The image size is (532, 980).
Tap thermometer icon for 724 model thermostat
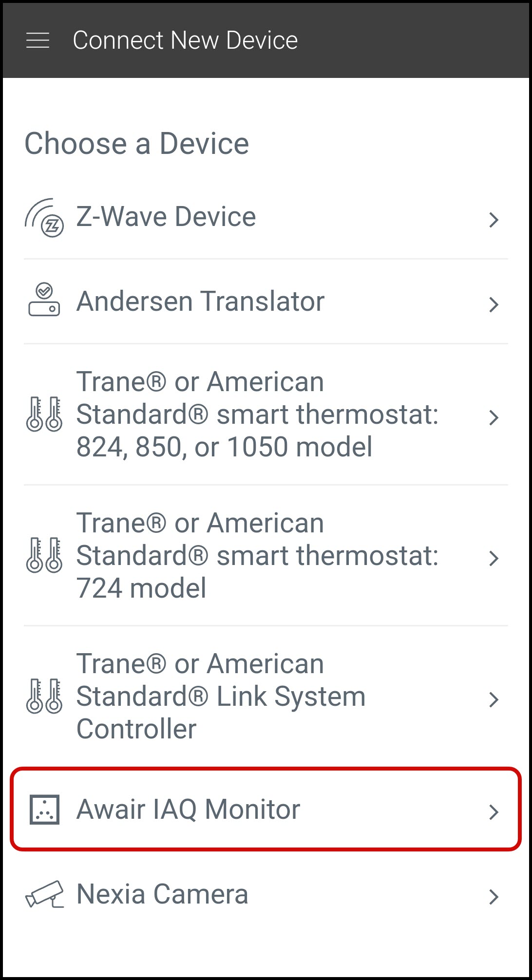pos(44,555)
